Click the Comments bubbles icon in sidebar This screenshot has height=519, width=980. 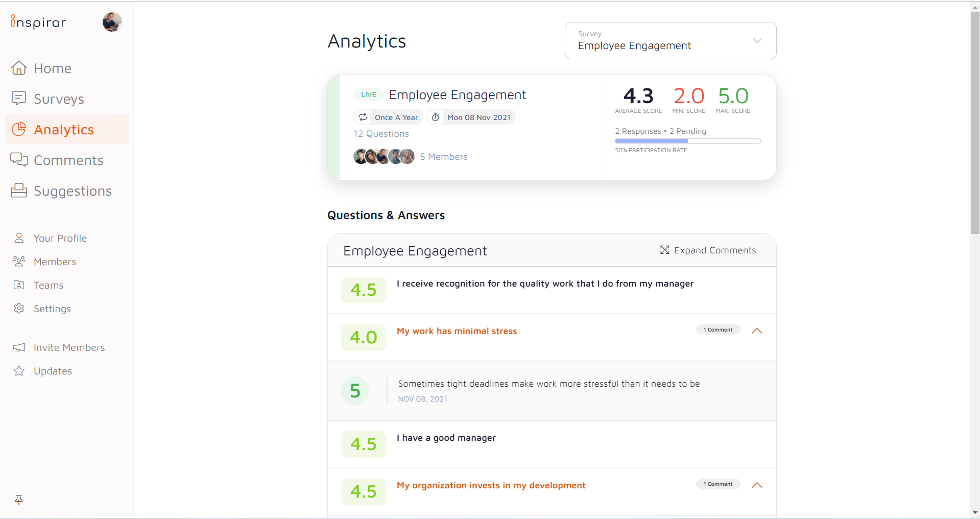click(x=19, y=160)
